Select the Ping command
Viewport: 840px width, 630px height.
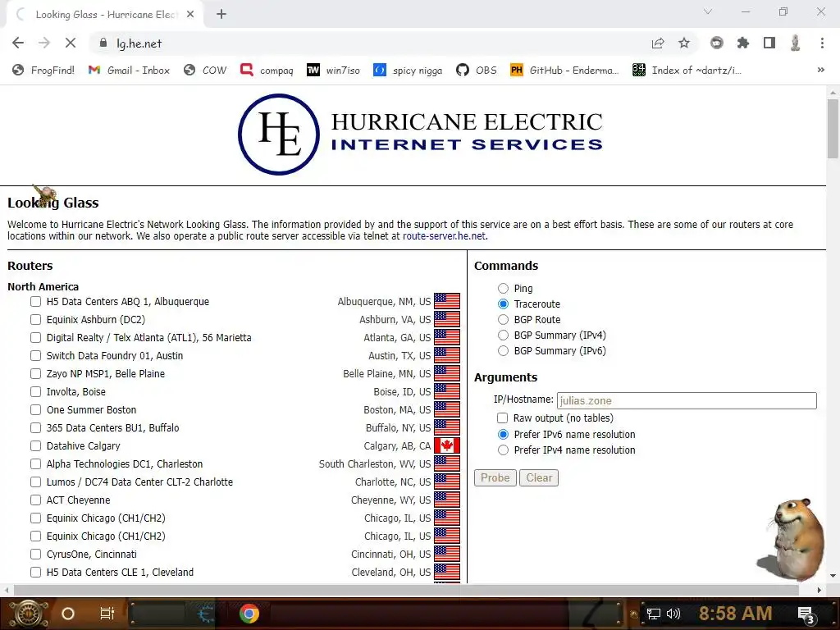[x=503, y=288]
